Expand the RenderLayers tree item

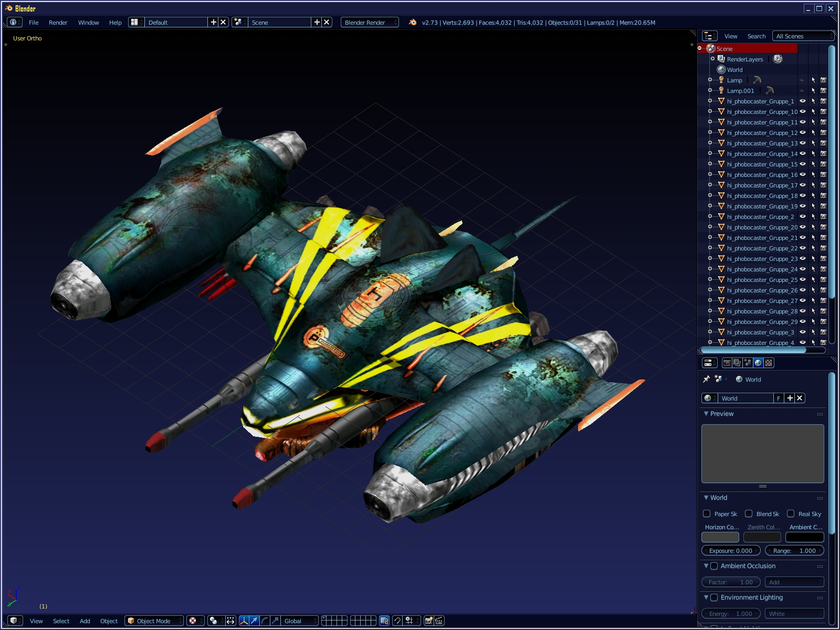712,59
